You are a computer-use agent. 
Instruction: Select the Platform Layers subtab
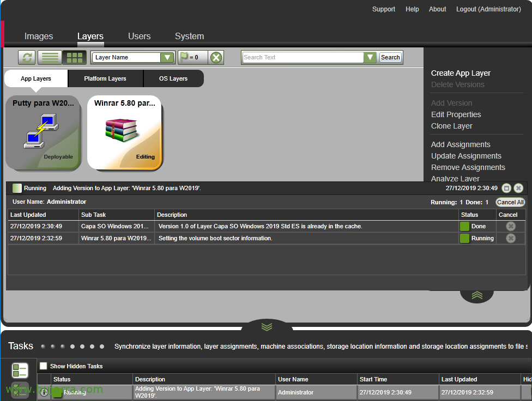tap(105, 78)
